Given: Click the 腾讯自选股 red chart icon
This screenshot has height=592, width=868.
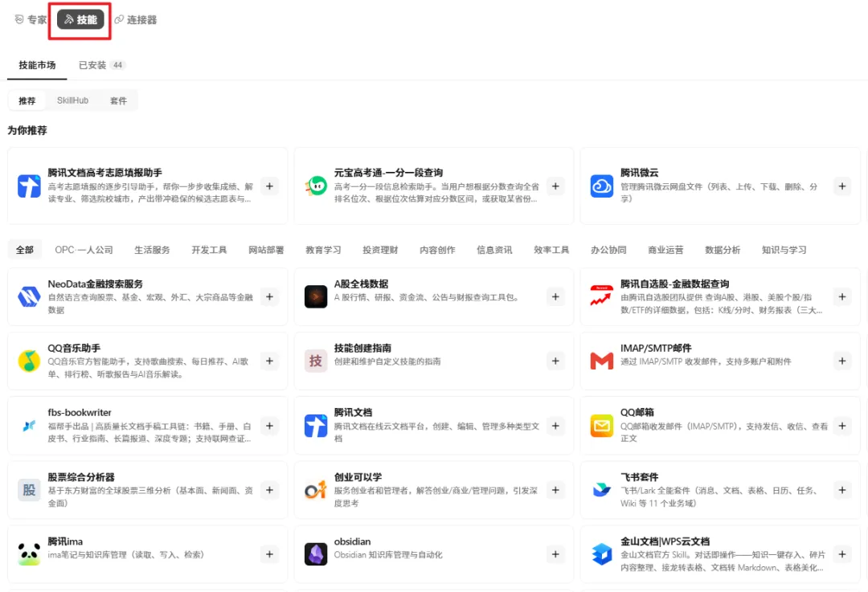Looking at the screenshot, I should [x=602, y=296].
